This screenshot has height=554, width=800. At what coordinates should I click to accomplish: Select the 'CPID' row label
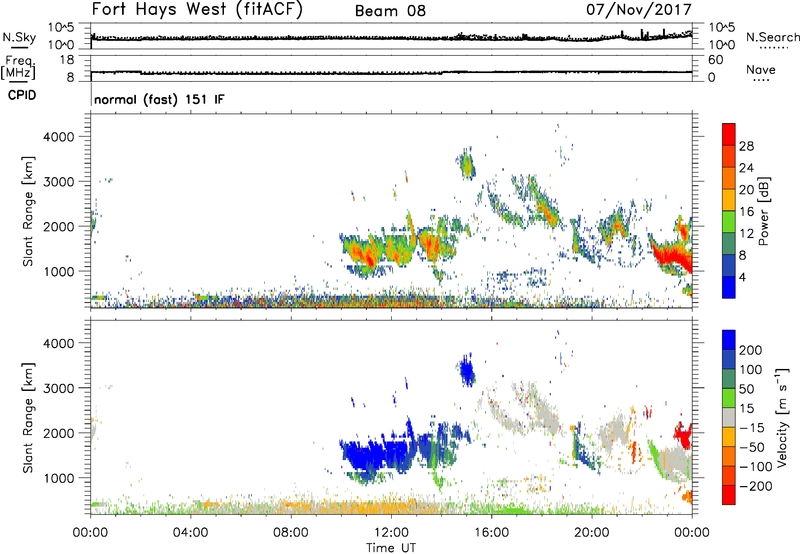[x=22, y=95]
